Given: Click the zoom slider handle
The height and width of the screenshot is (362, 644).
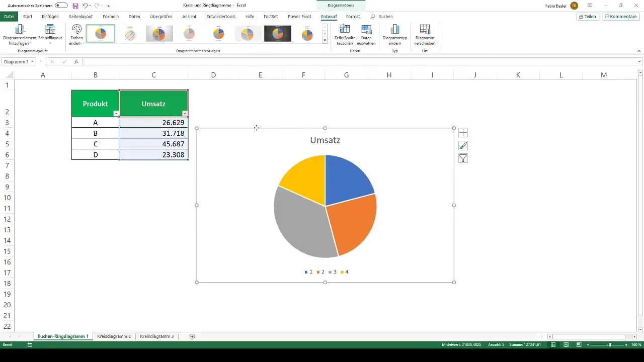Looking at the screenshot, I should pos(610,345).
